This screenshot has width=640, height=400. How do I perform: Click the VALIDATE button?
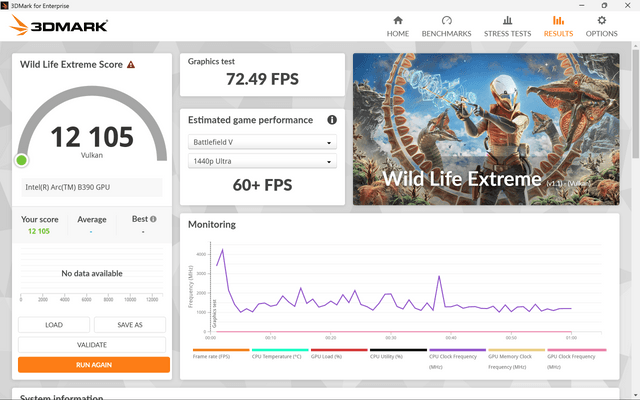(92, 345)
